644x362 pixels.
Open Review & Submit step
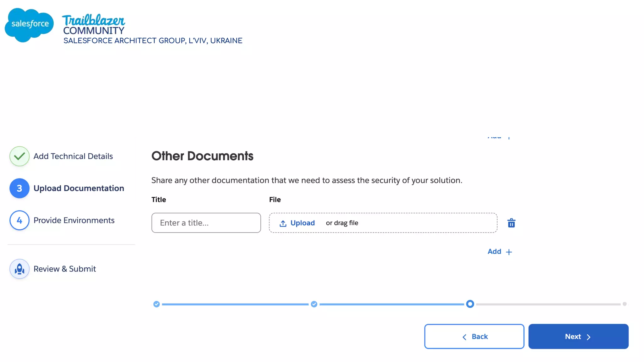point(64,269)
